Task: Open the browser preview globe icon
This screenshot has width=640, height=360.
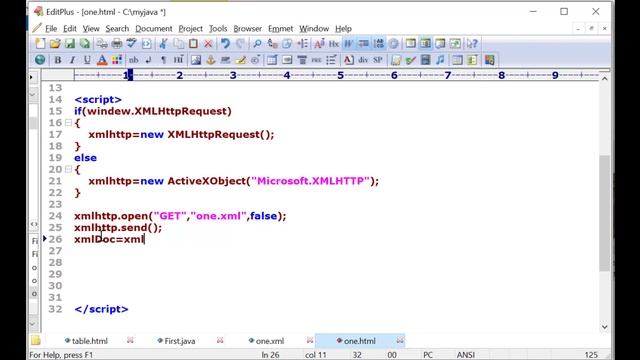Action: point(40,60)
